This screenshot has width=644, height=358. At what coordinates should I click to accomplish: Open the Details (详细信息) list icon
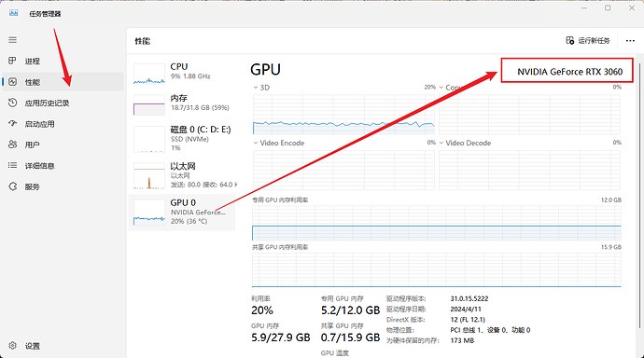click(13, 165)
